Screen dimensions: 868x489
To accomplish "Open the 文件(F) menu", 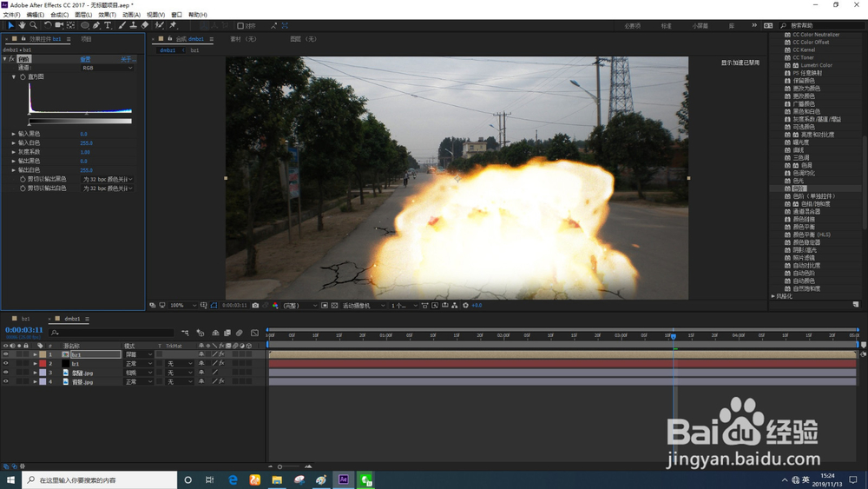I will coord(11,15).
